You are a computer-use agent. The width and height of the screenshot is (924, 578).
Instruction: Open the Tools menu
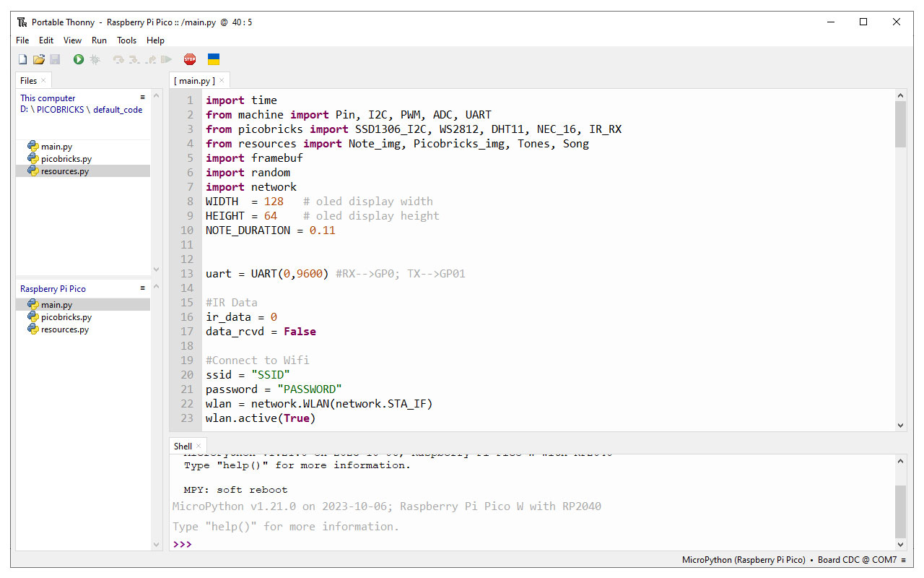[x=126, y=40]
